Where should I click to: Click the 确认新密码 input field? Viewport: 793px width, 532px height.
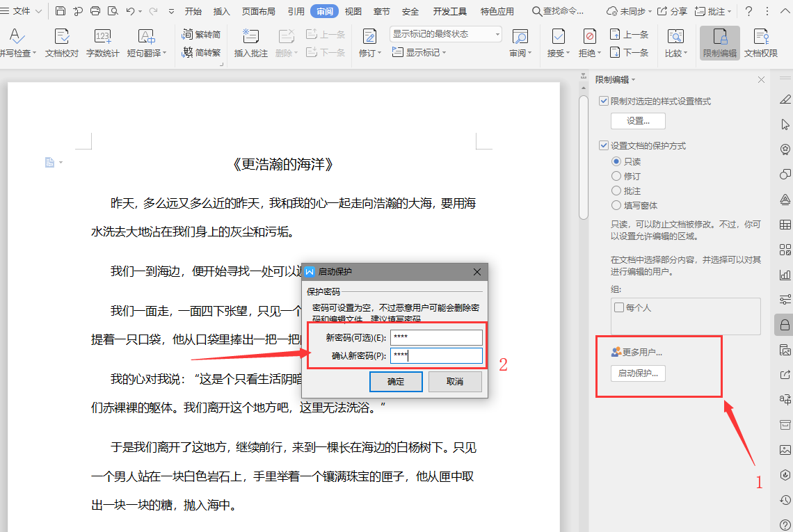point(436,355)
